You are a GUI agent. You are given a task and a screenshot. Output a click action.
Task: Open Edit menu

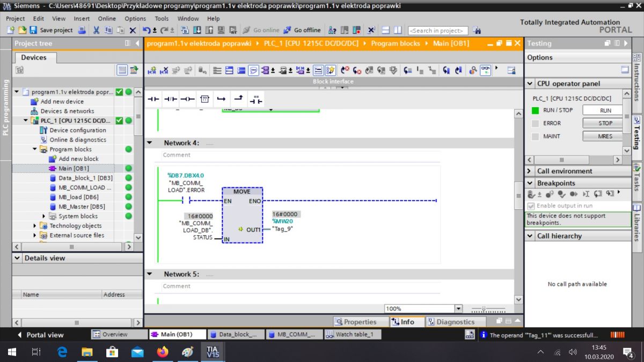click(x=39, y=18)
